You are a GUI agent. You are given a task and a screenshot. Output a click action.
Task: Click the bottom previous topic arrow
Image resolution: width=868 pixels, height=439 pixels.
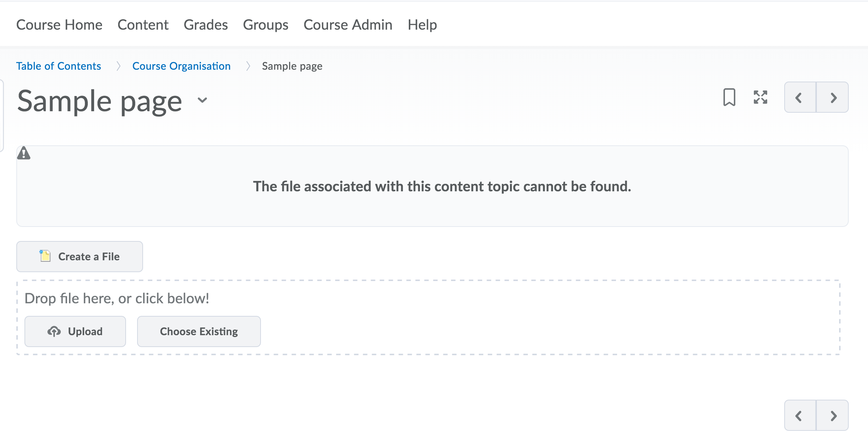(x=799, y=416)
